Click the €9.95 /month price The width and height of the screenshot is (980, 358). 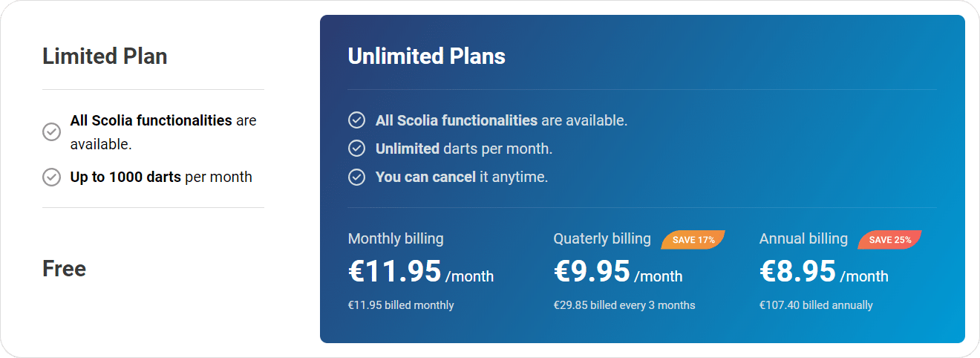(x=618, y=272)
